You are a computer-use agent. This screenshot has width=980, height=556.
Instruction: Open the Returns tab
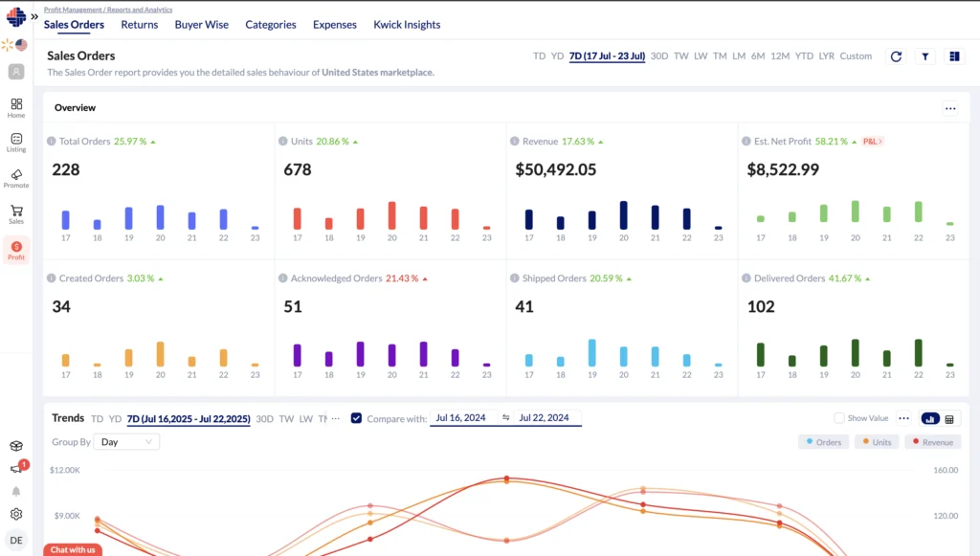(140, 24)
